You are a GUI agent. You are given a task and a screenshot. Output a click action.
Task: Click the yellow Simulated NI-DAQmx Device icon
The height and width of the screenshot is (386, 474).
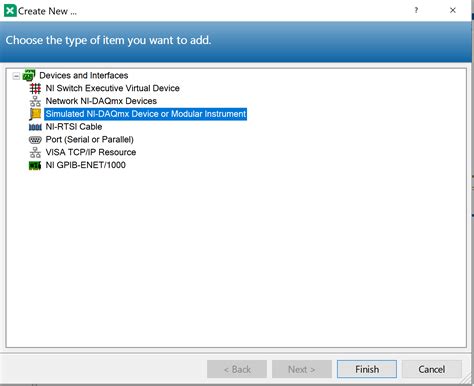click(x=35, y=114)
